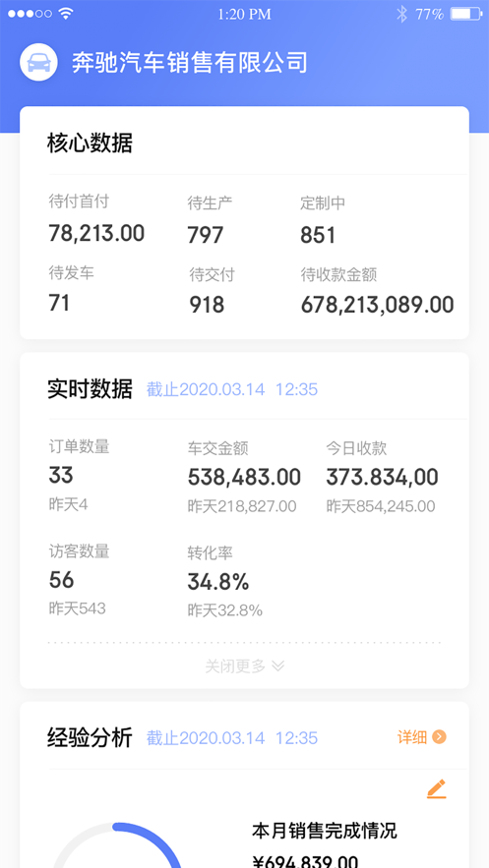
Task: Open 待生产 count 797
Action: point(206,235)
